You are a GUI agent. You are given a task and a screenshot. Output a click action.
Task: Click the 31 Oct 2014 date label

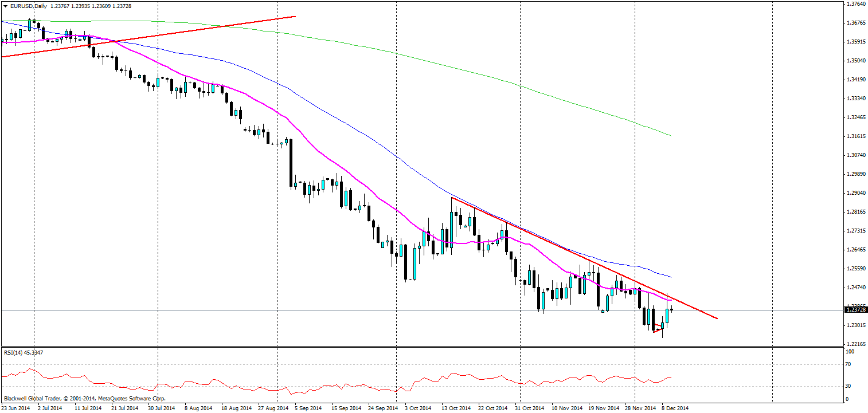(x=529, y=408)
